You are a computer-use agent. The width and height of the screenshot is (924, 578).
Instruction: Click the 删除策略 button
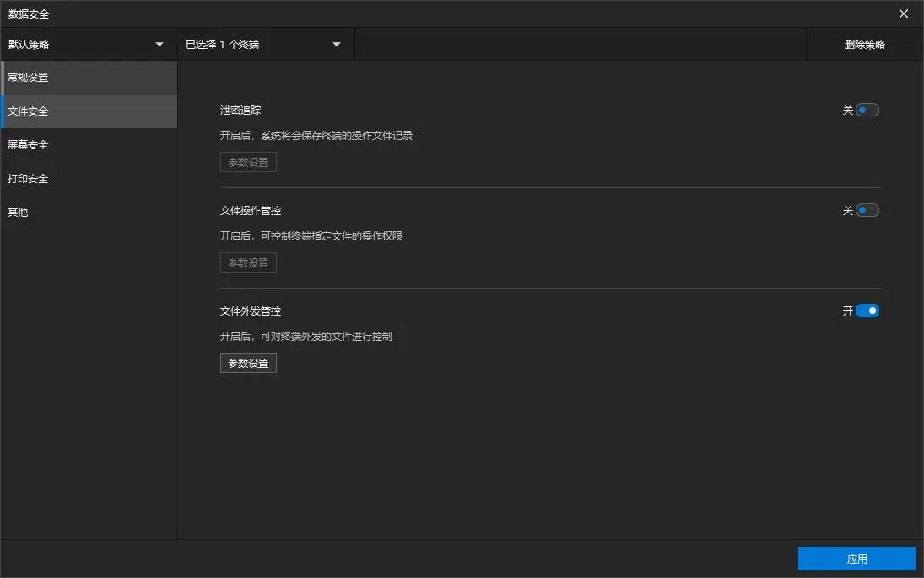864,44
